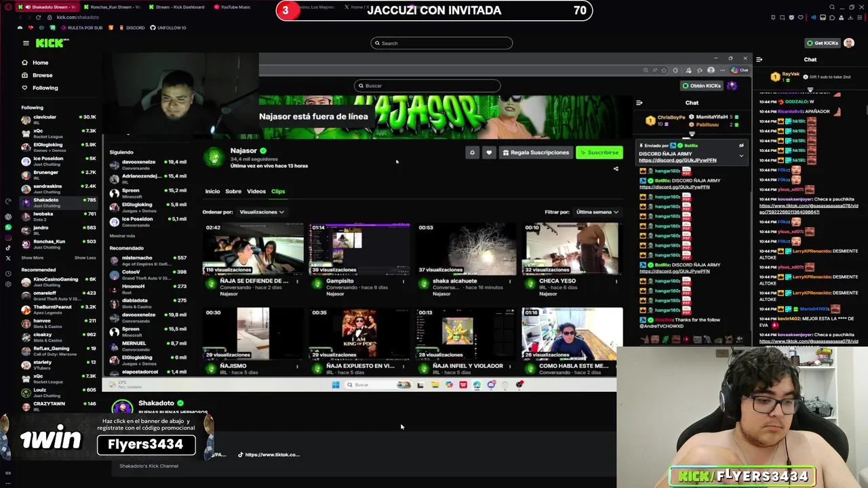This screenshot has height=488, width=868.
Task: Open the COMO HABLA ESTE ME clip thumbnail
Action: [572, 334]
